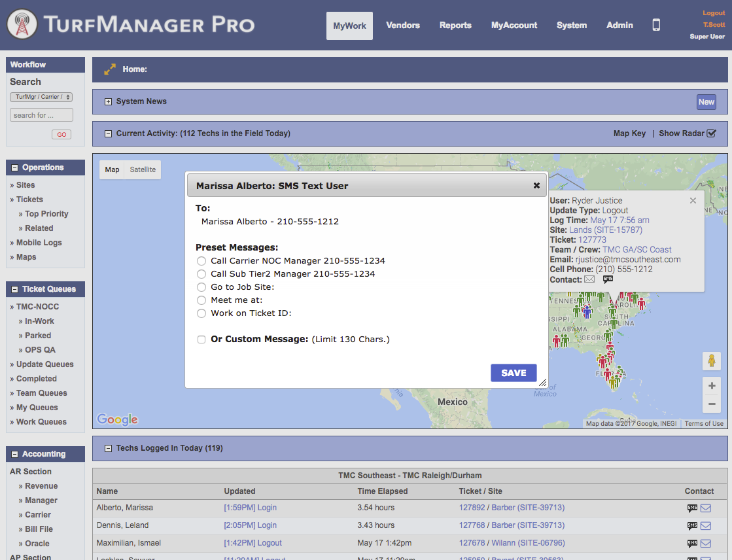Screen dimensions: 732x560
Task: Open Tickets in Operations sidebar
Action: tap(29, 200)
